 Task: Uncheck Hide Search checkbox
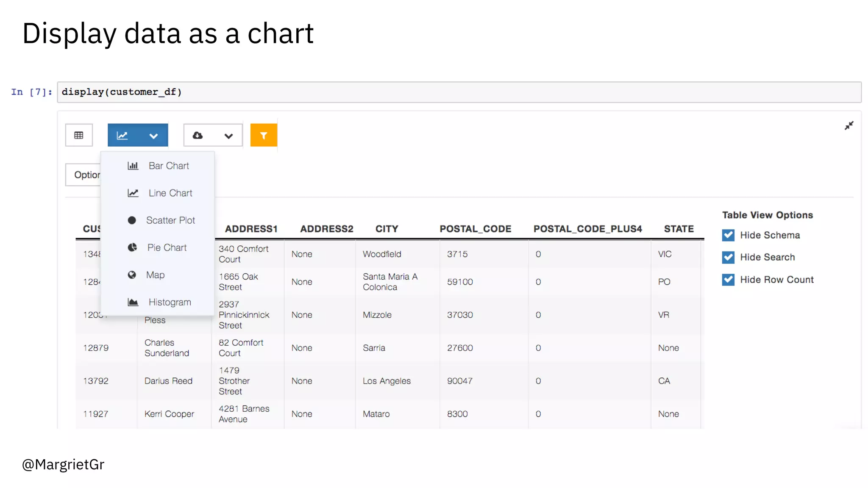pyautogui.click(x=728, y=257)
